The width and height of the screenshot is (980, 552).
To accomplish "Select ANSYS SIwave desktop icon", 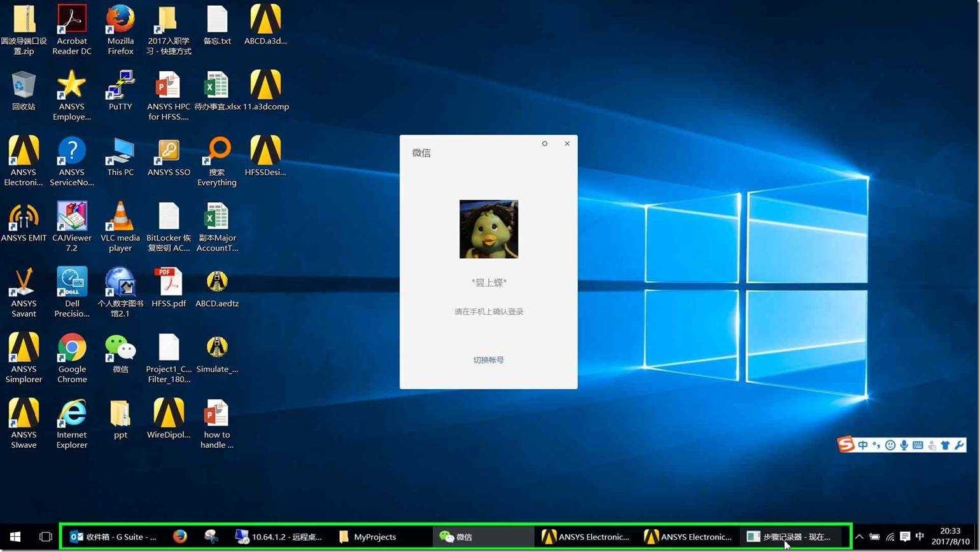I will tap(24, 423).
